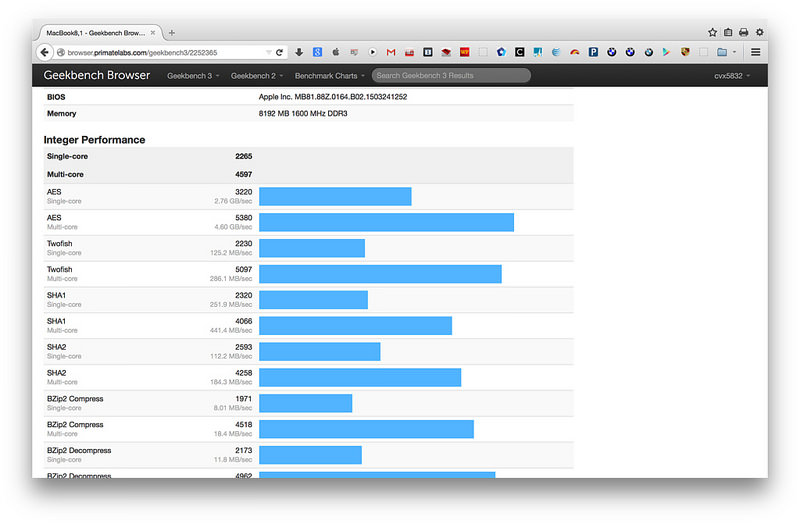Click the Integer Performance heading

tap(94, 140)
